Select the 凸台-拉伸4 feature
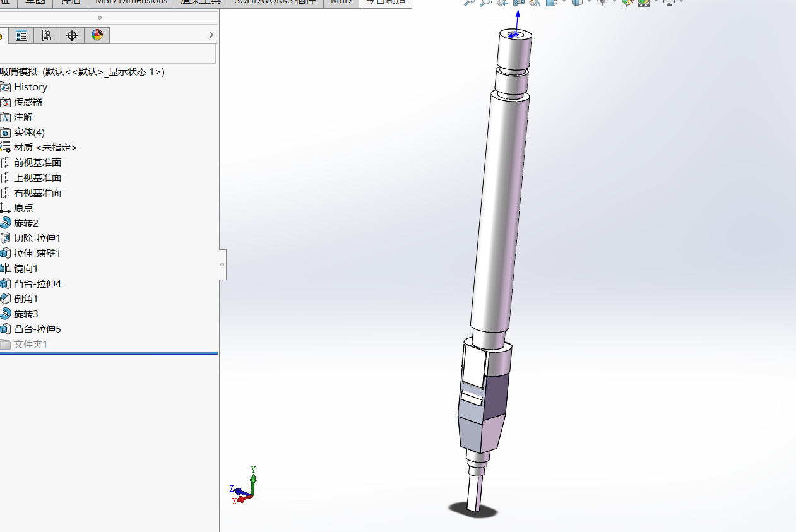Image resolution: width=796 pixels, height=532 pixels. pos(37,284)
